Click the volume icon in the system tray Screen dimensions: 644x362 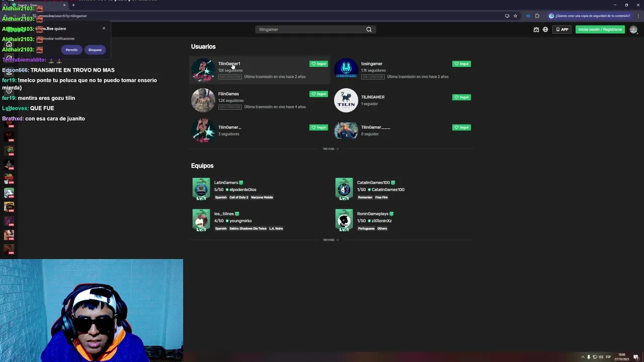[x=601, y=357]
